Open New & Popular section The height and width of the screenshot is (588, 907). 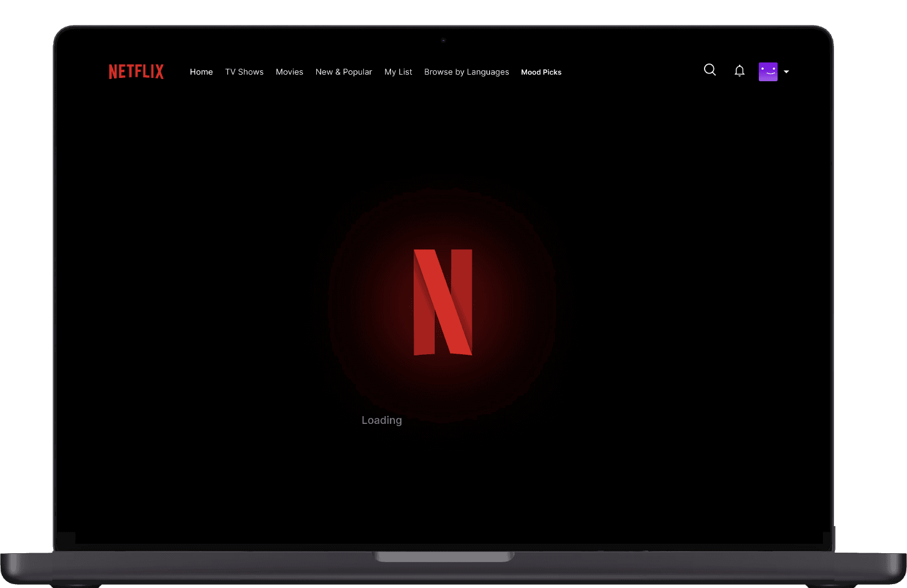tap(344, 72)
